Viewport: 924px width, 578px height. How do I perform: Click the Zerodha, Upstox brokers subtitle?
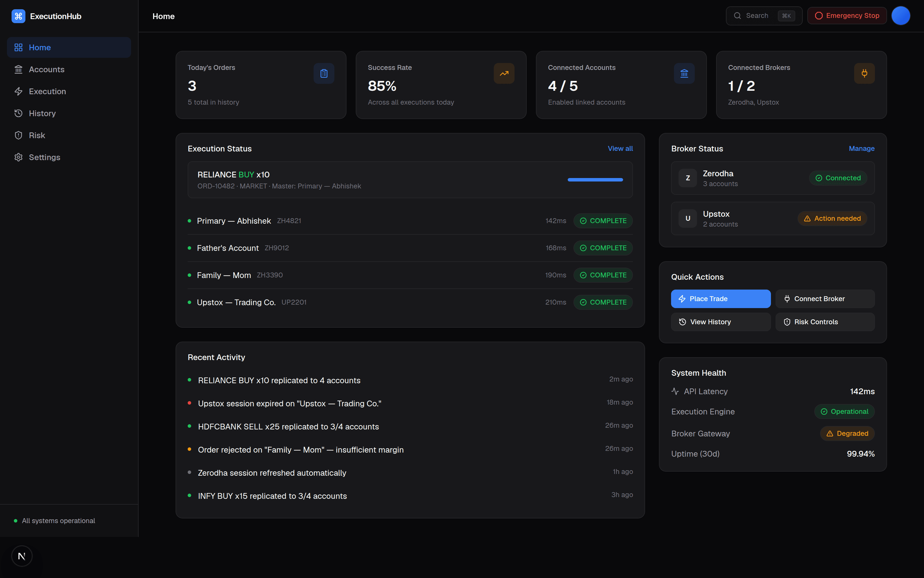point(753,102)
